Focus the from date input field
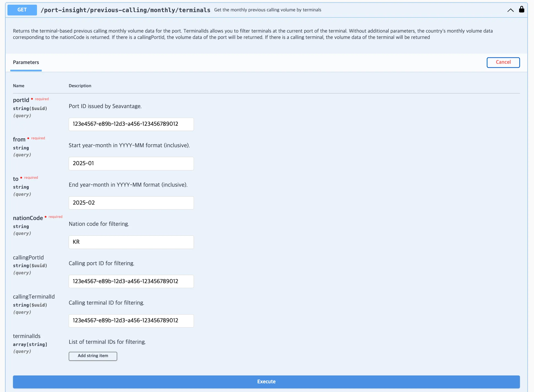This screenshot has width=534, height=392. pyautogui.click(x=131, y=163)
